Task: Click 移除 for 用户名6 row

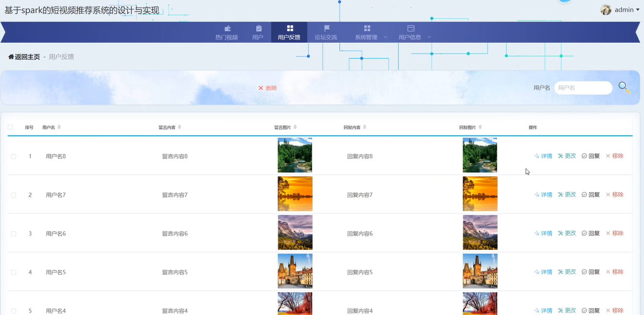Action: point(615,233)
